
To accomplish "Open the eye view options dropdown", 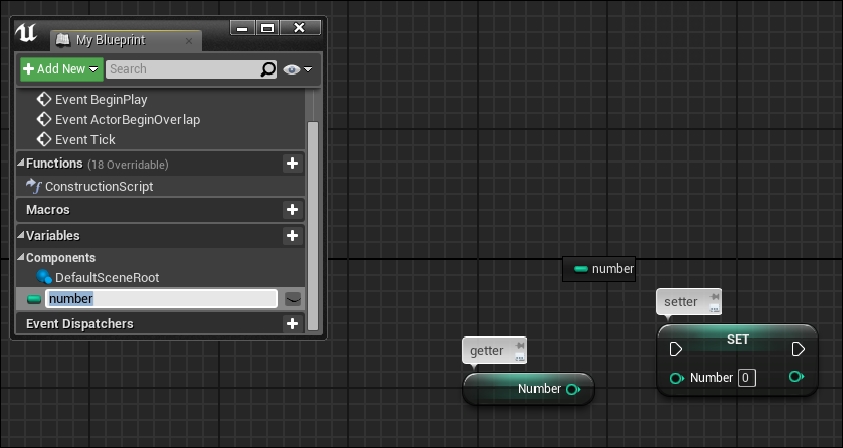I will pos(297,69).
